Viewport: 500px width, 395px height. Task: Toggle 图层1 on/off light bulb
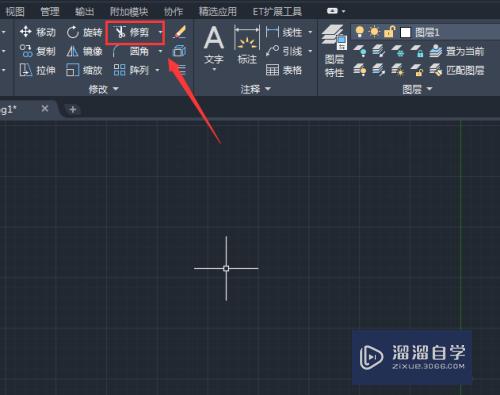[359, 32]
